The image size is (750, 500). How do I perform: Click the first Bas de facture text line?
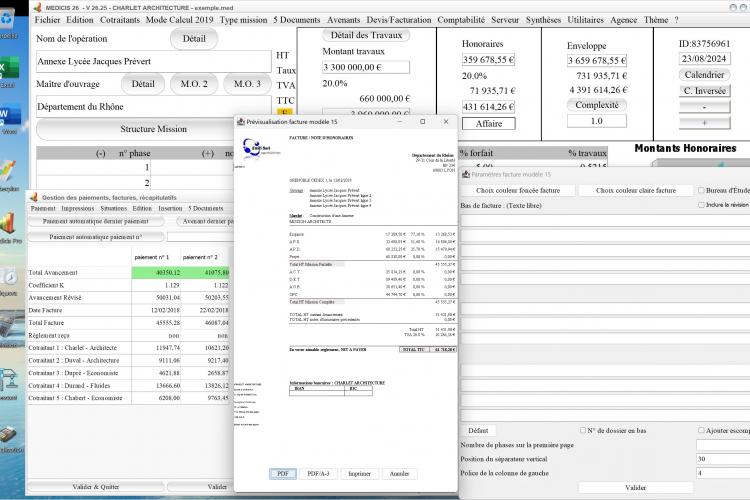click(605, 221)
